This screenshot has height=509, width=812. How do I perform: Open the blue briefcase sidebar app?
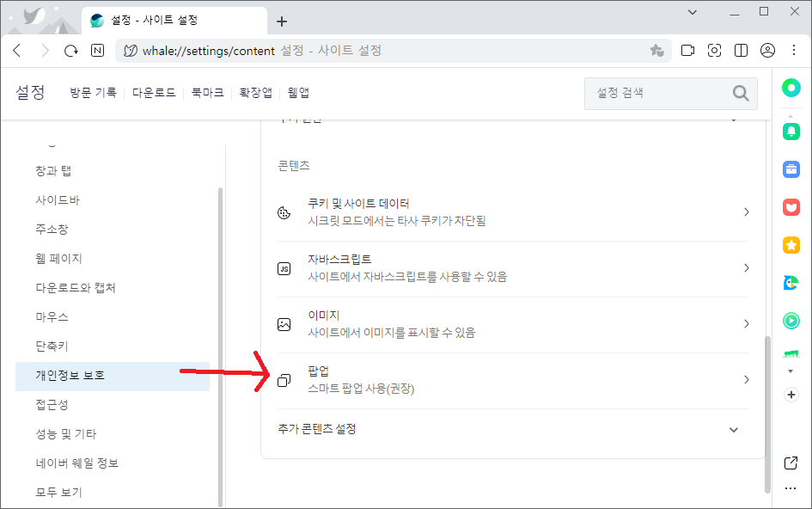(790, 169)
